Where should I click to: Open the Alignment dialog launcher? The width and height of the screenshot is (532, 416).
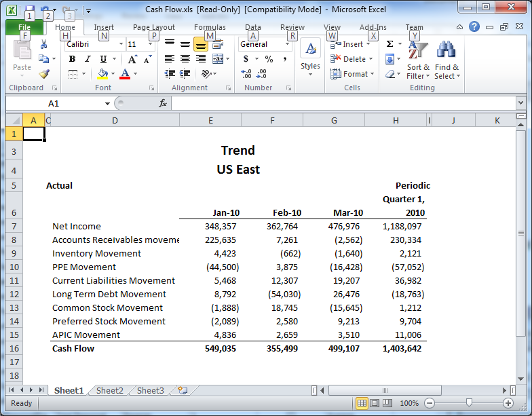tap(228, 88)
